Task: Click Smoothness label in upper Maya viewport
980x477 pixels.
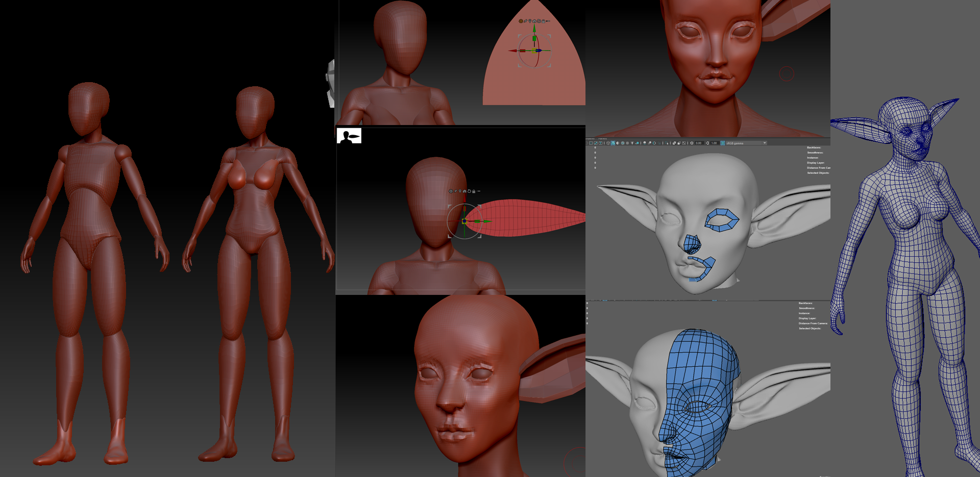Action: pyautogui.click(x=815, y=153)
